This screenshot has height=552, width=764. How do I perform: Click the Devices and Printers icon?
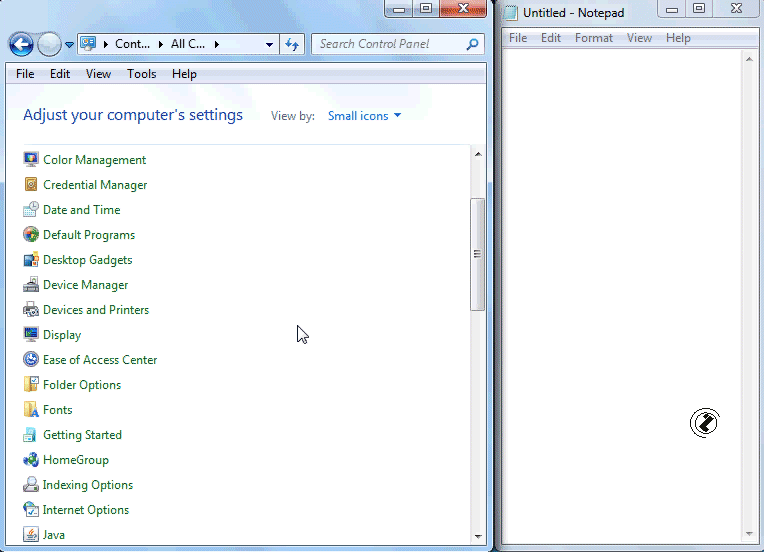31,310
